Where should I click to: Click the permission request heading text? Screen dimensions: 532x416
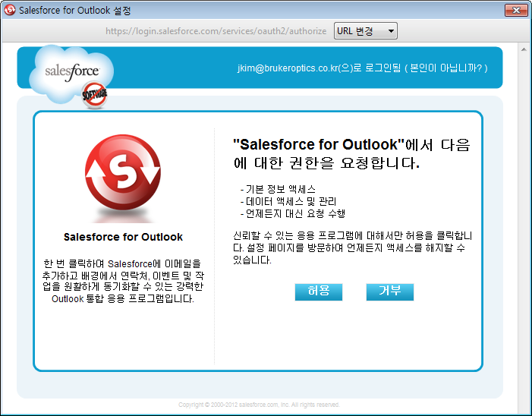click(x=351, y=153)
